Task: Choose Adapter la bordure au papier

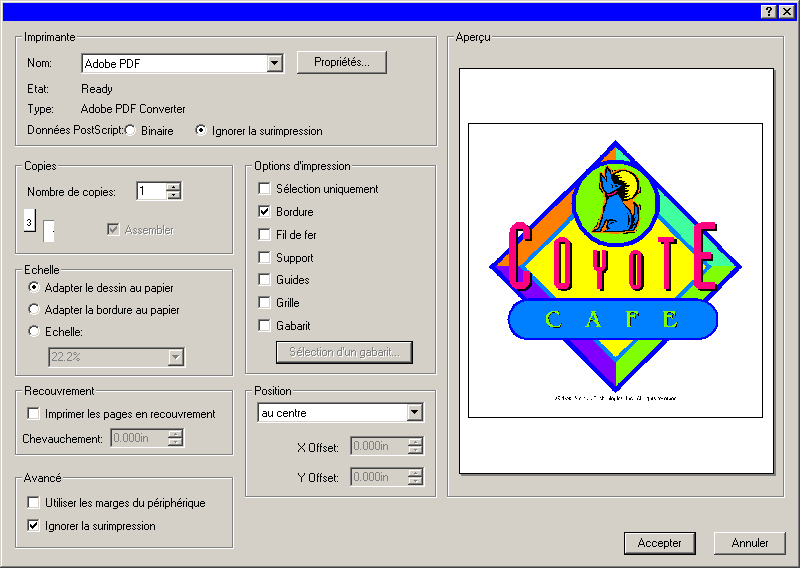Action: coord(35,310)
